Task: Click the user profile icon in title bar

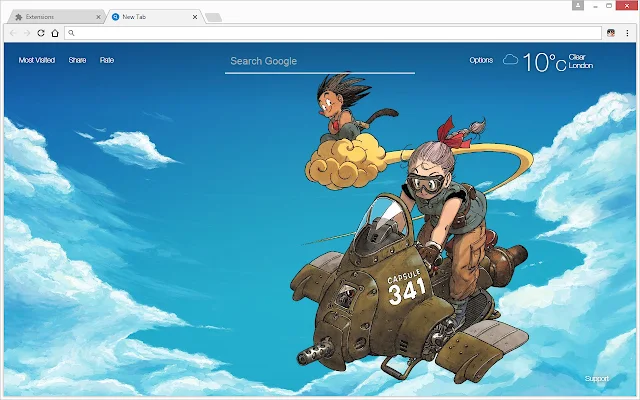Action: [x=578, y=5]
